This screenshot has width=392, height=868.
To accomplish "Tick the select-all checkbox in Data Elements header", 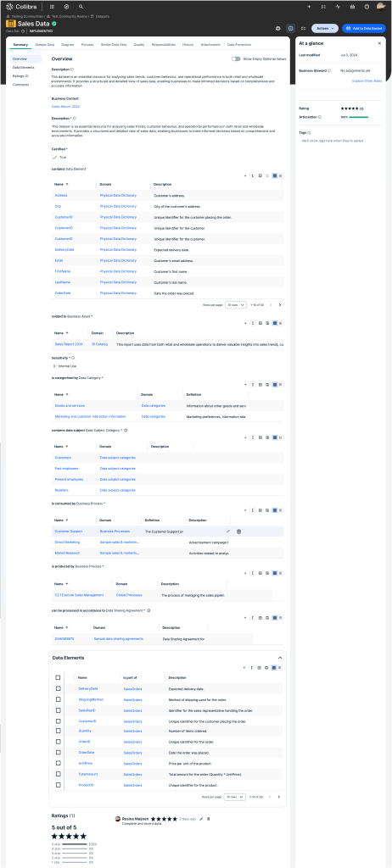I will pos(59,677).
